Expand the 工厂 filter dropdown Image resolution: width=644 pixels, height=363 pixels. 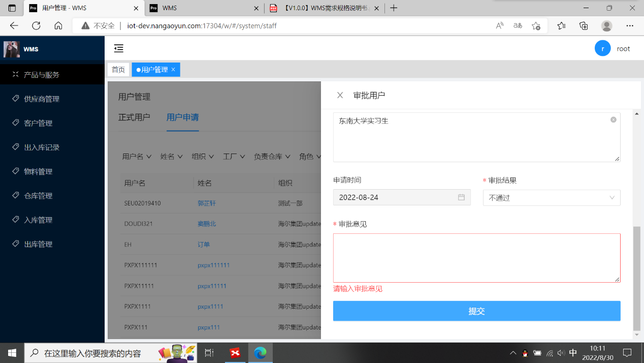coord(234,157)
